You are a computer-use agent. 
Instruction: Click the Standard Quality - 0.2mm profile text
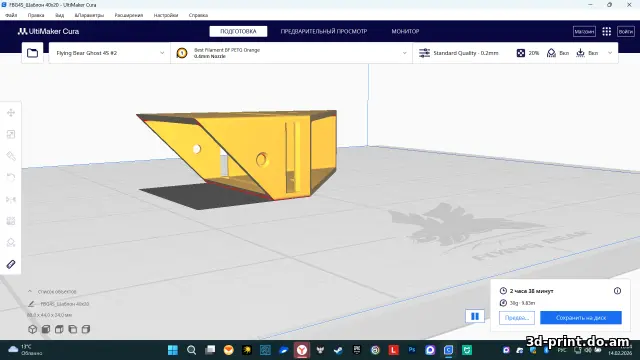pyautogui.click(x=466, y=53)
